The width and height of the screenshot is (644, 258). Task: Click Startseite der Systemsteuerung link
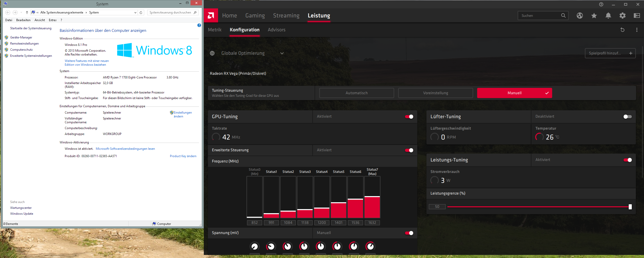click(31, 28)
